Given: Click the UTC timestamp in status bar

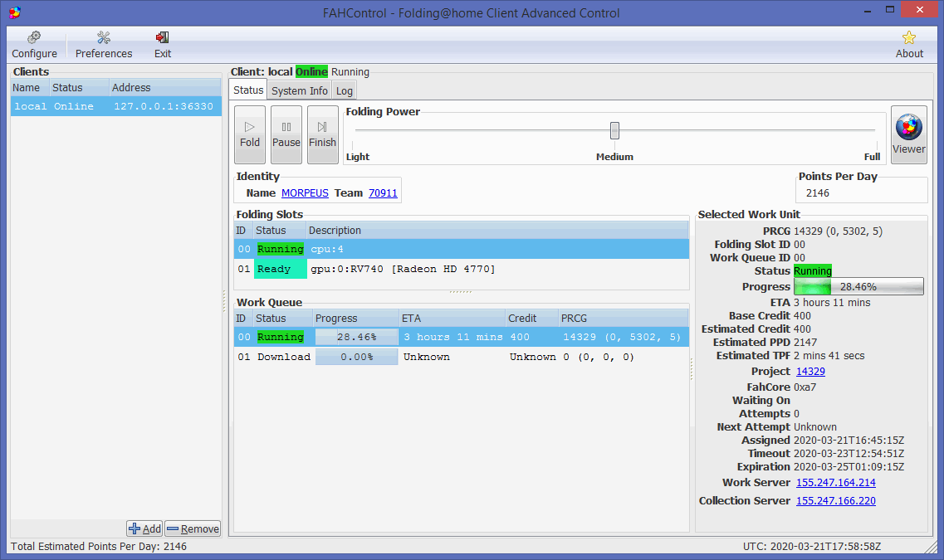Looking at the screenshot, I should click(x=811, y=546).
